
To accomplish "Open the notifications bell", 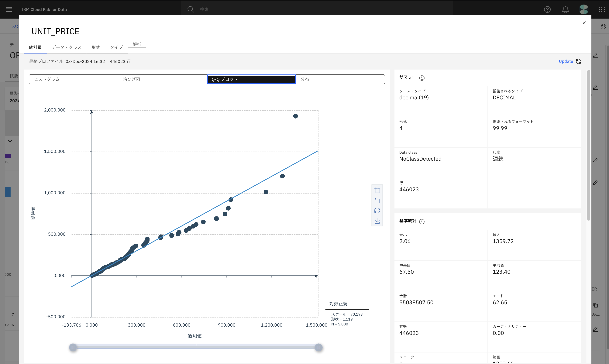I will [x=565, y=9].
